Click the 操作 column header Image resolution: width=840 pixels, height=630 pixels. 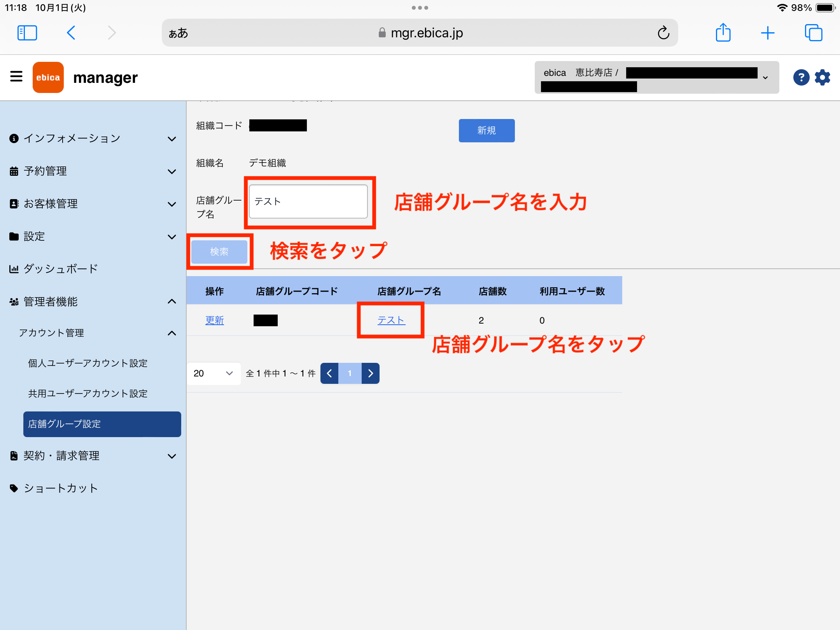click(x=215, y=291)
